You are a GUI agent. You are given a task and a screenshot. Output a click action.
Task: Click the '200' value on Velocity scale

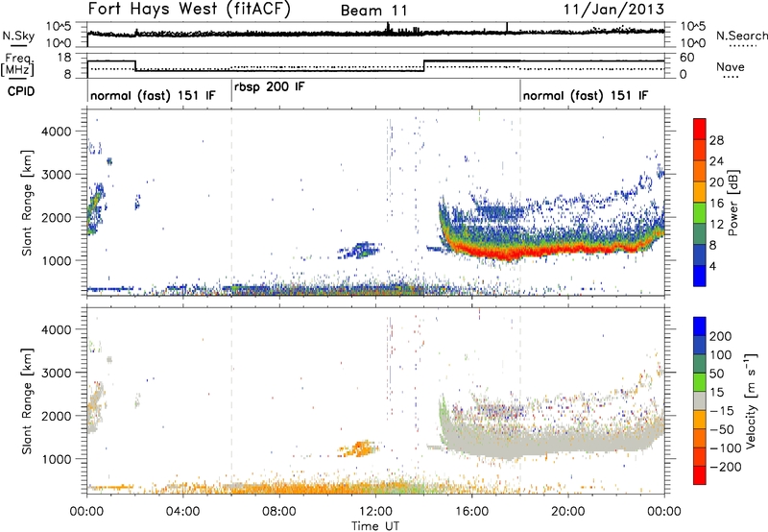pyautogui.click(x=721, y=336)
